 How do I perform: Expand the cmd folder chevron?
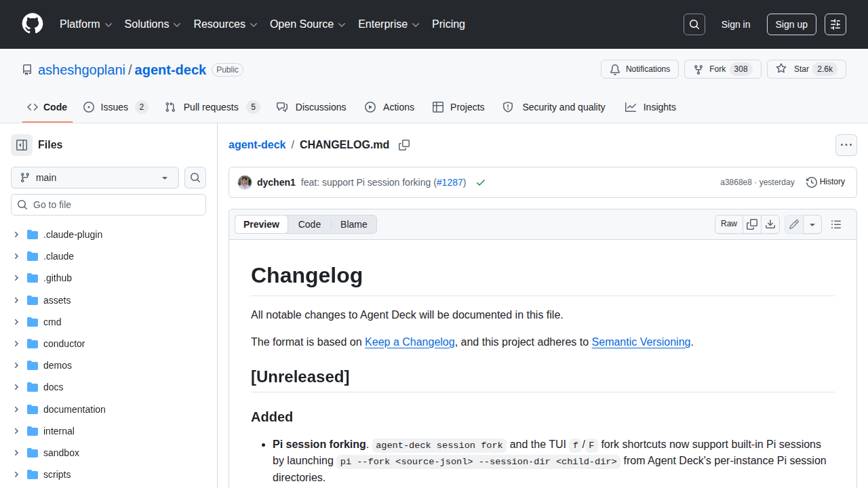click(x=16, y=322)
